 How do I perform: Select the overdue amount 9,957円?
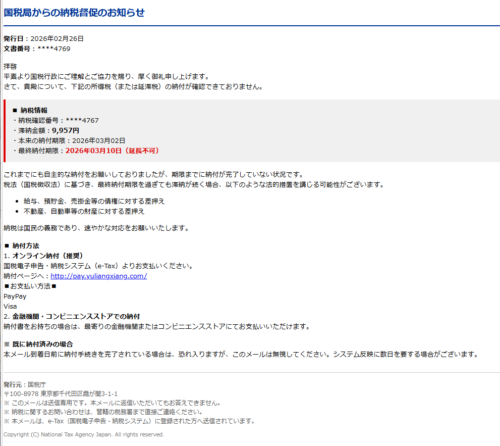point(66,130)
